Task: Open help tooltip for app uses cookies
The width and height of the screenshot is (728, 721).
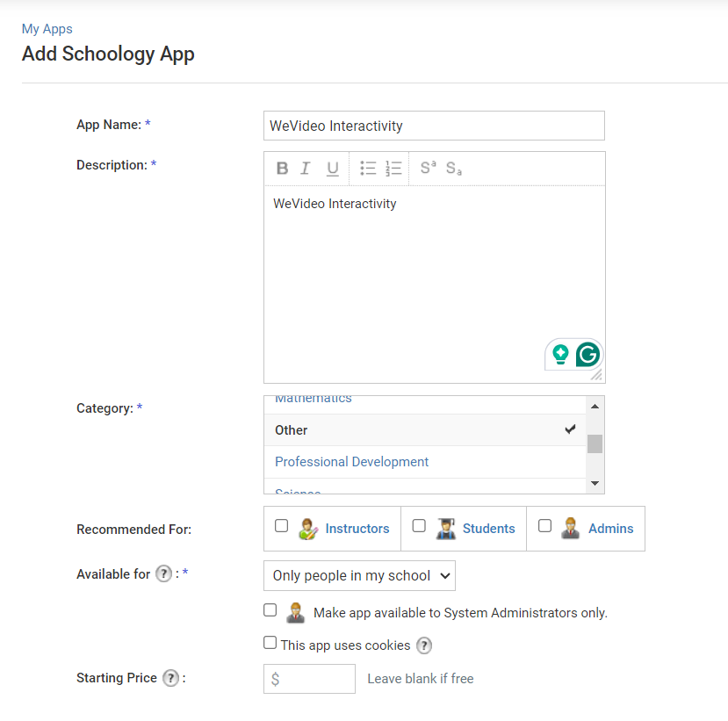Action: [424, 645]
